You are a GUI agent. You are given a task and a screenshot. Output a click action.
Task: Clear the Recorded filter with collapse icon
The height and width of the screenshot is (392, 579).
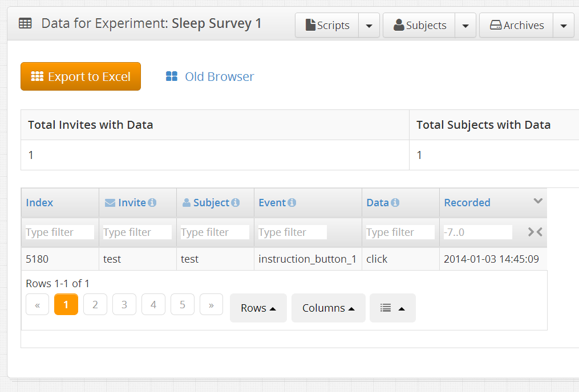[535, 232]
